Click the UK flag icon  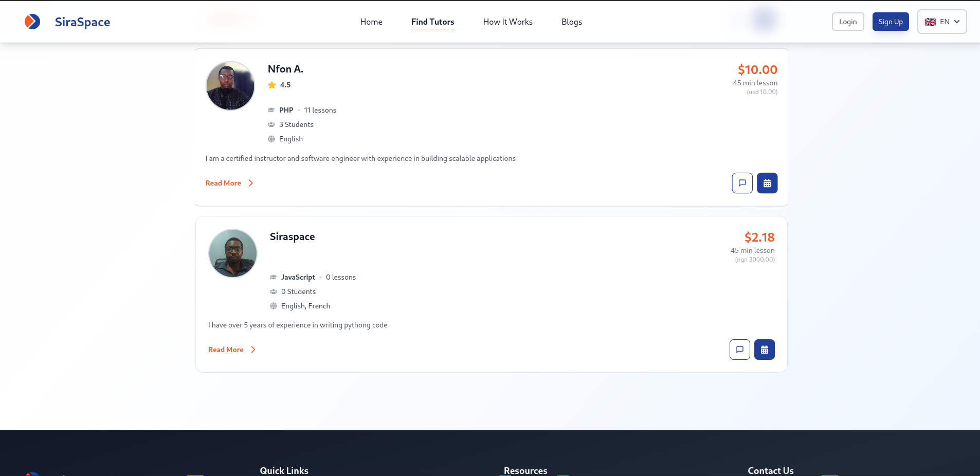pyautogui.click(x=930, y=22)
